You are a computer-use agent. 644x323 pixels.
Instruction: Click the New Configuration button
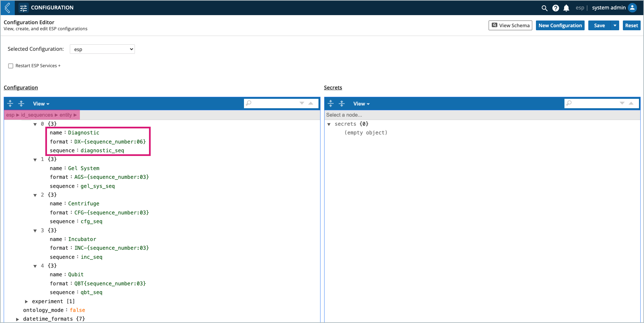click(560, 26)
